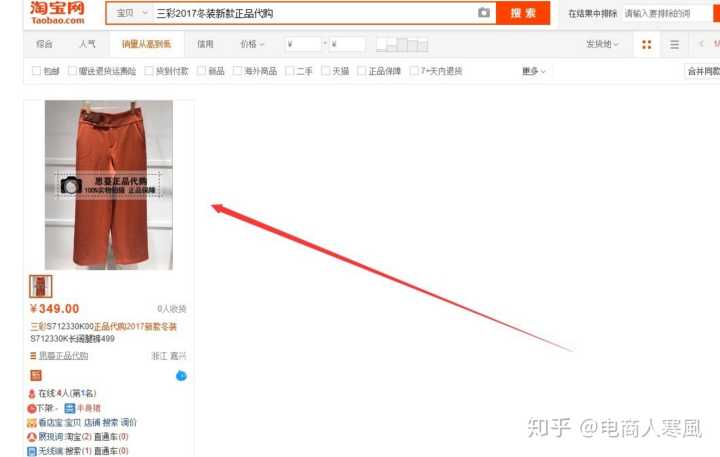Viewport: 720px width, 457px height.
Task: Open the 宝贝 search type dropdown
Action: 131,13
